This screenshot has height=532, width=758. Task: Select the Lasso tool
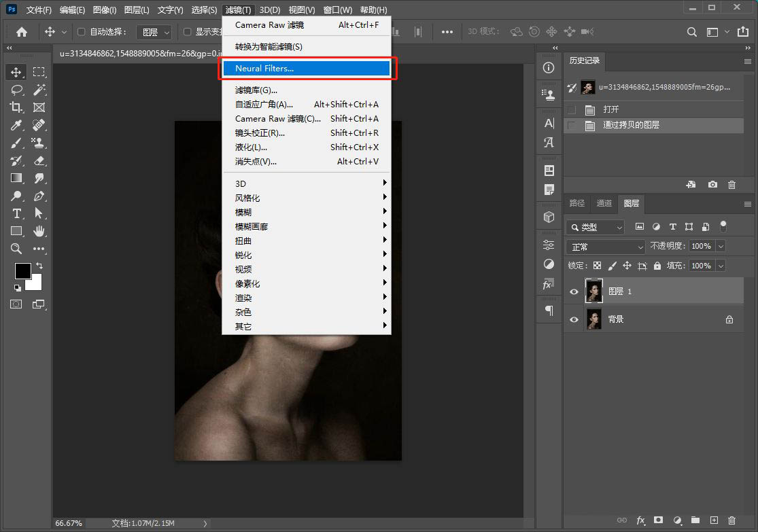pos(16,90)
